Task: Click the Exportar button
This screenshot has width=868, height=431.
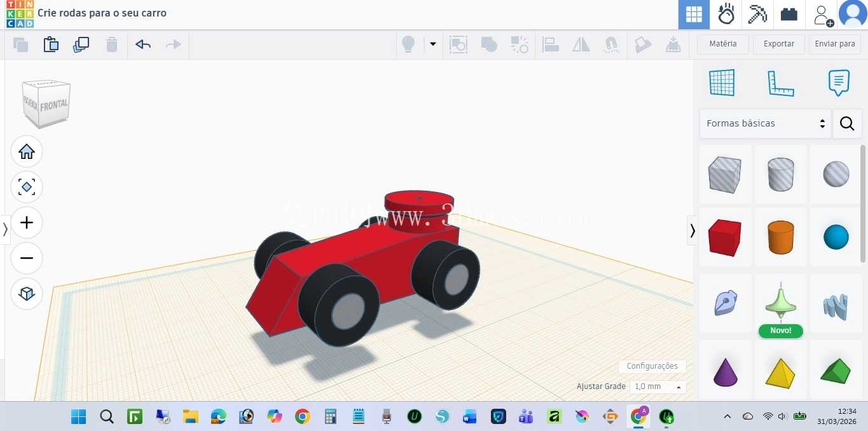Action: click(779, 44)
